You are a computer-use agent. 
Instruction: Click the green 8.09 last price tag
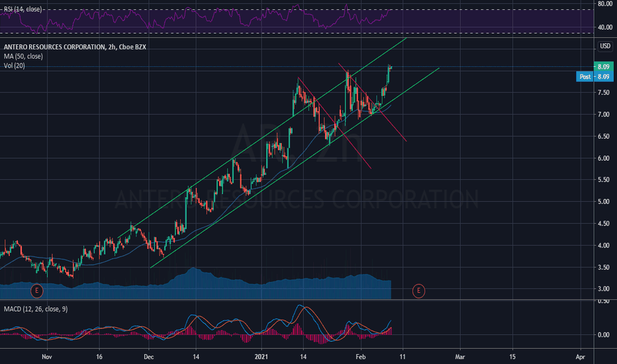coord(603,66)
